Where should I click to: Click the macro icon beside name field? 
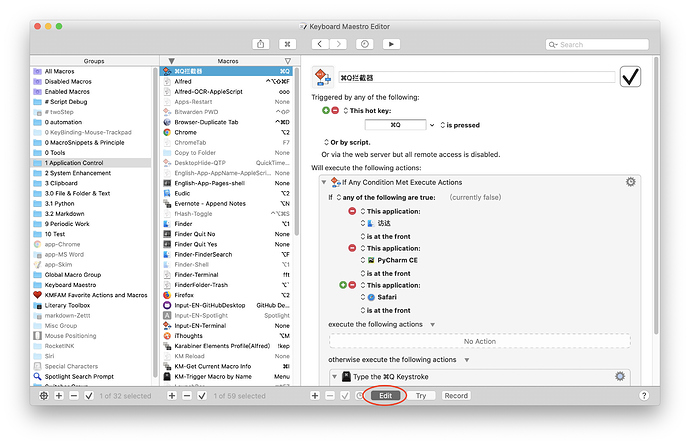click(323, 77)
